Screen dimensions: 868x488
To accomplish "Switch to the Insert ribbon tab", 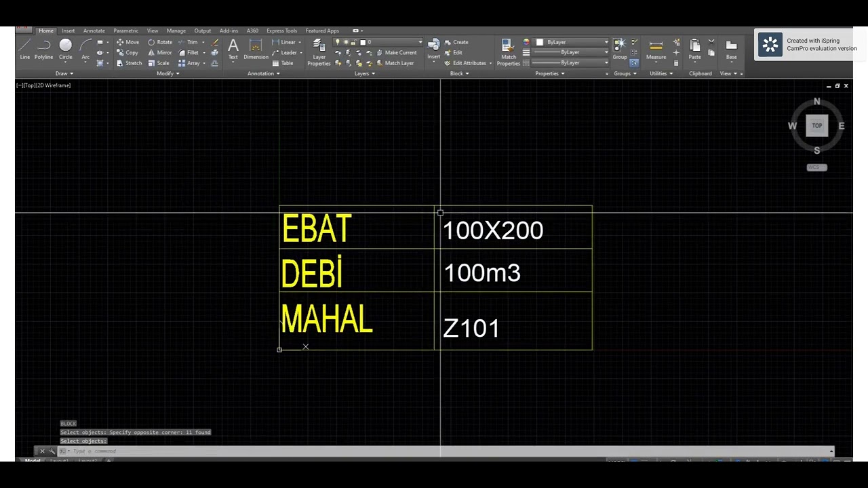I will pyautogui.click(x=68, y=30).
